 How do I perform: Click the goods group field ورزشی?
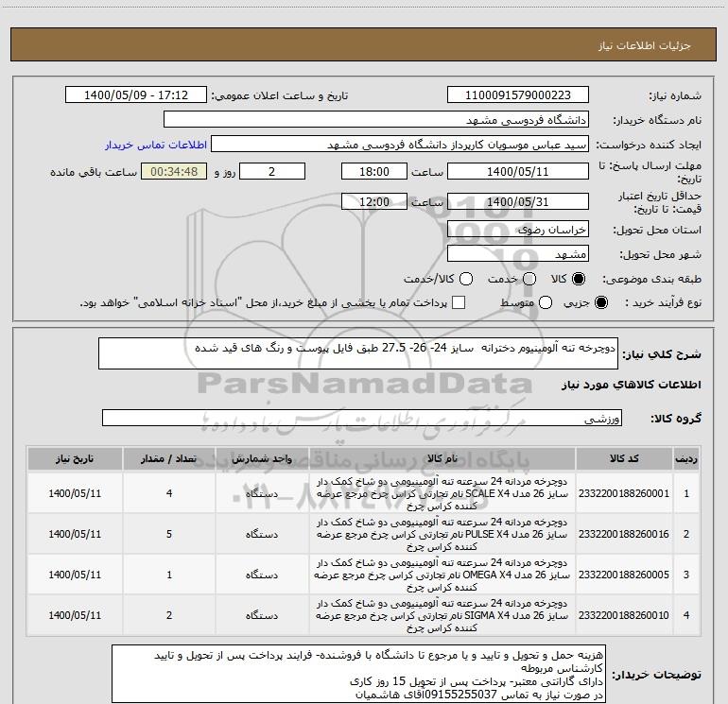tap(362, 418)
